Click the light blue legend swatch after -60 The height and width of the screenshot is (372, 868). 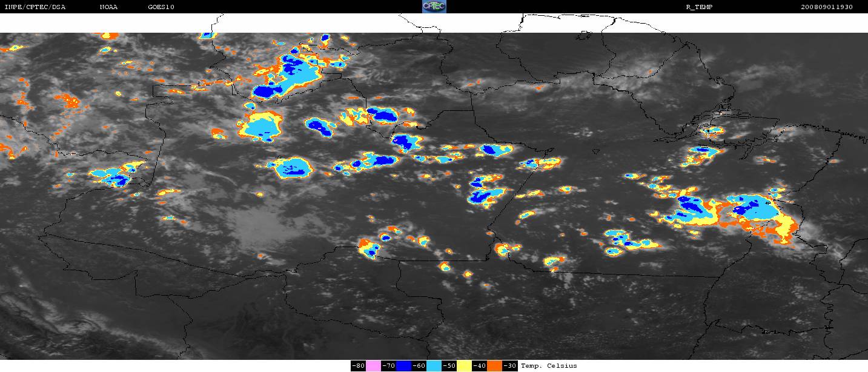pyautogui.click(x=434, y=366)
